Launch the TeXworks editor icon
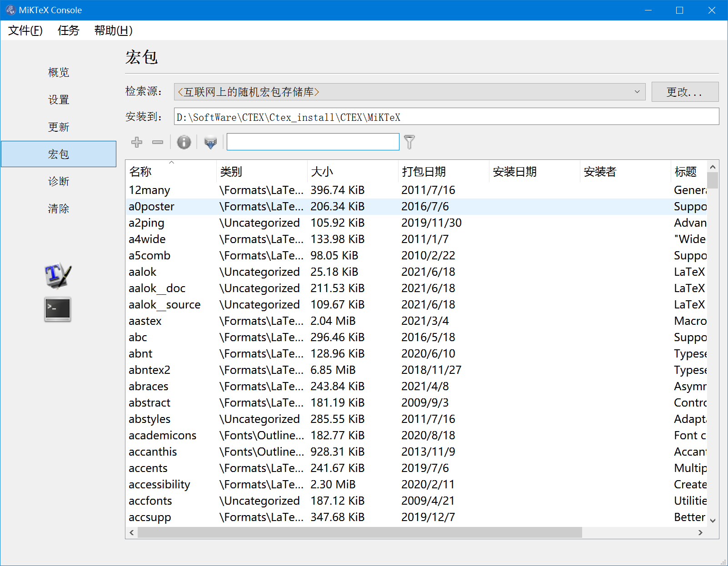The height and width of the screenshot is (566, 728). coord(58,275)
